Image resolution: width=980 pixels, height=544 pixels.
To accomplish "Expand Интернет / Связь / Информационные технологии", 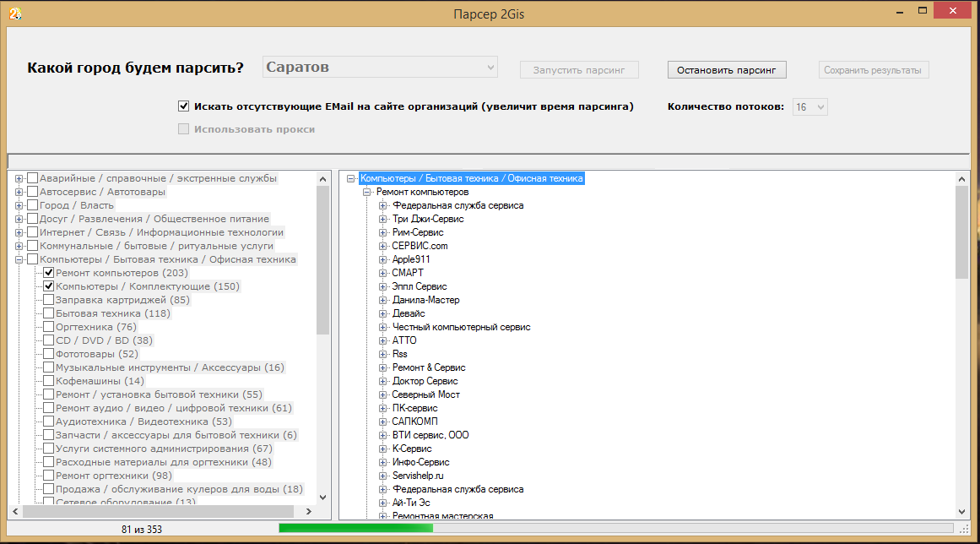I will (19, 232).
